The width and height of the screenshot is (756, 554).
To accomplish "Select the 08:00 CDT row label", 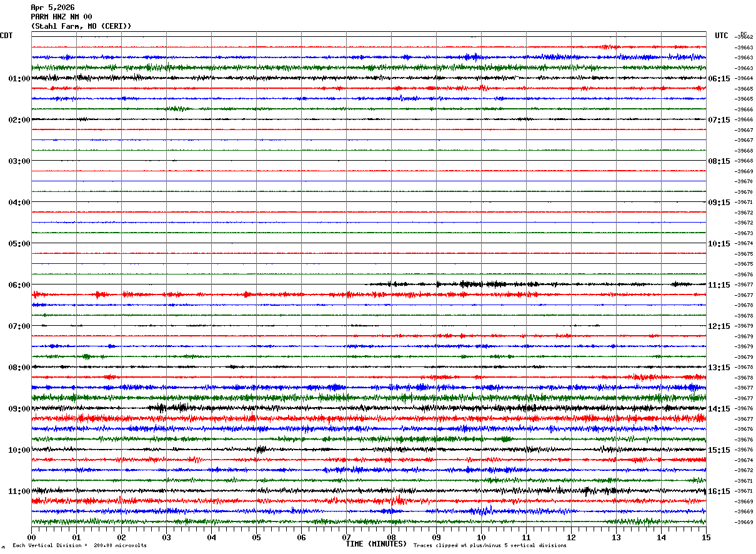I will coord(19,368).
